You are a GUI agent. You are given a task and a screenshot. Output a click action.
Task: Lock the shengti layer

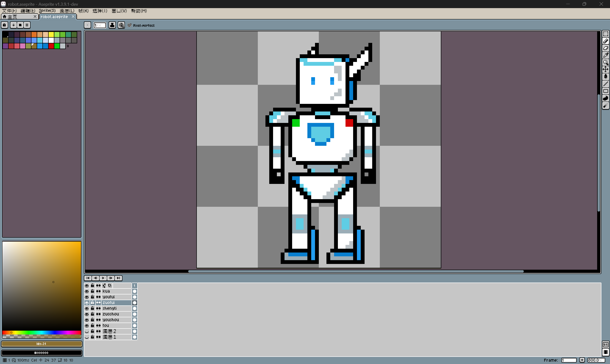click(92, 308)
